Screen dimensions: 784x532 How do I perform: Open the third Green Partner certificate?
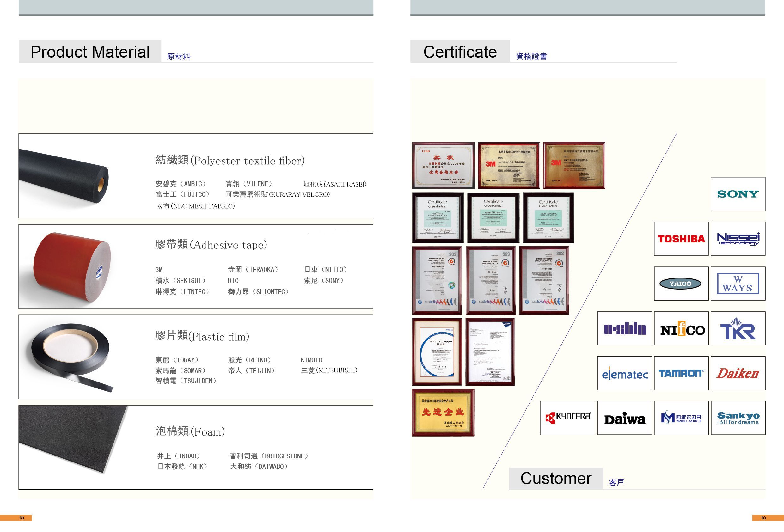(548, 218)
